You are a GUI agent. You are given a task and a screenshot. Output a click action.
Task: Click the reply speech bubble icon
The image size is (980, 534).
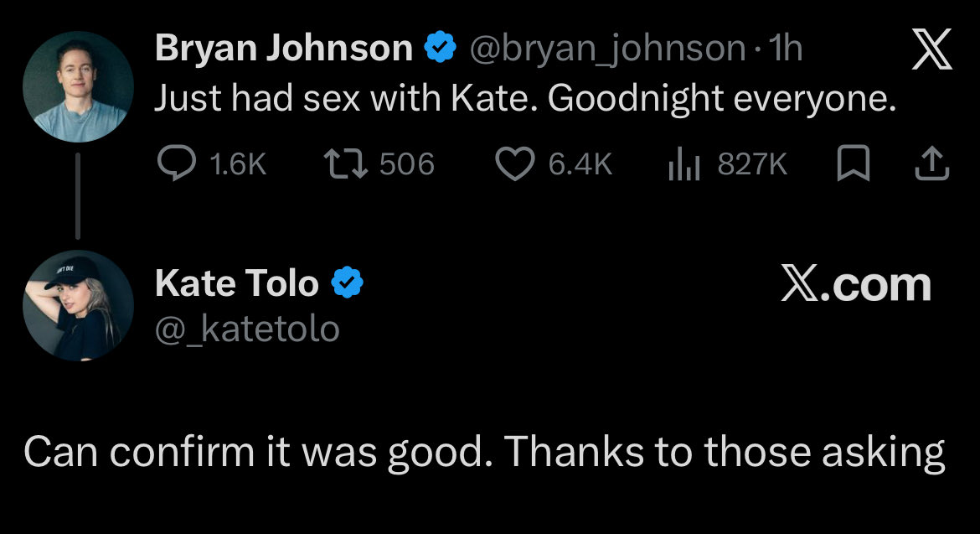[175, 164]
